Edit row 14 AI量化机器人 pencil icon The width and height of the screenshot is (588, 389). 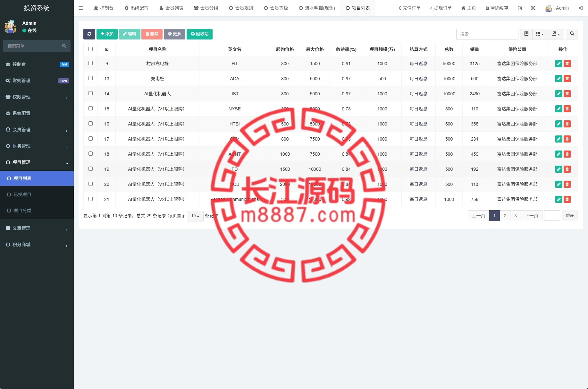559,94
